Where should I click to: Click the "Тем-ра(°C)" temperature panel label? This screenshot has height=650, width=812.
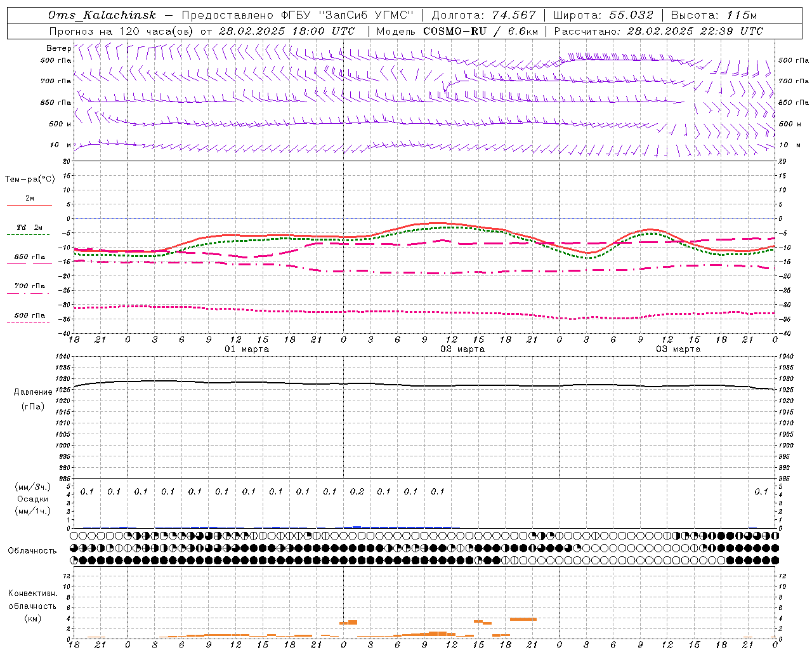30,180
